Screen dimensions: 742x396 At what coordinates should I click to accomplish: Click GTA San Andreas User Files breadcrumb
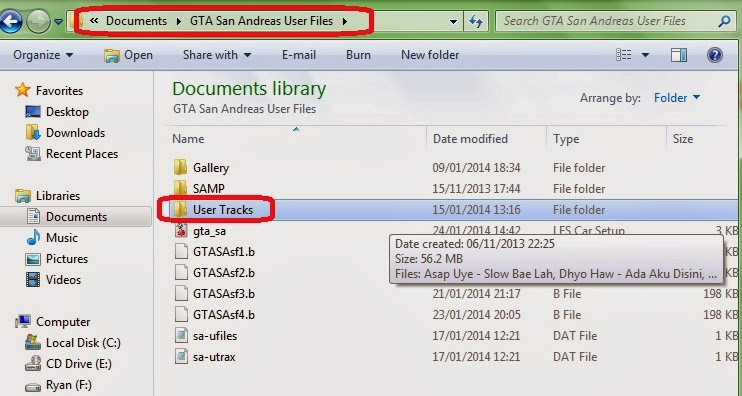(x=261, y=21)
